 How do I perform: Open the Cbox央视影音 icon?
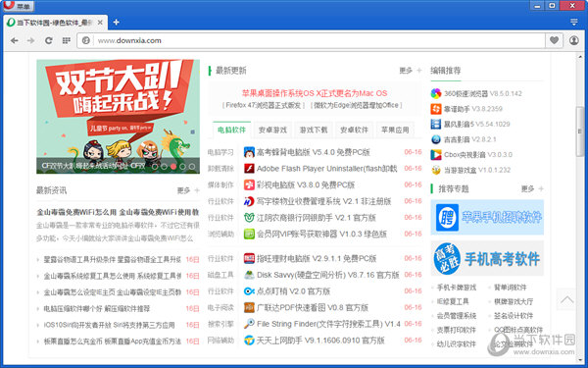tap(436, 154)
